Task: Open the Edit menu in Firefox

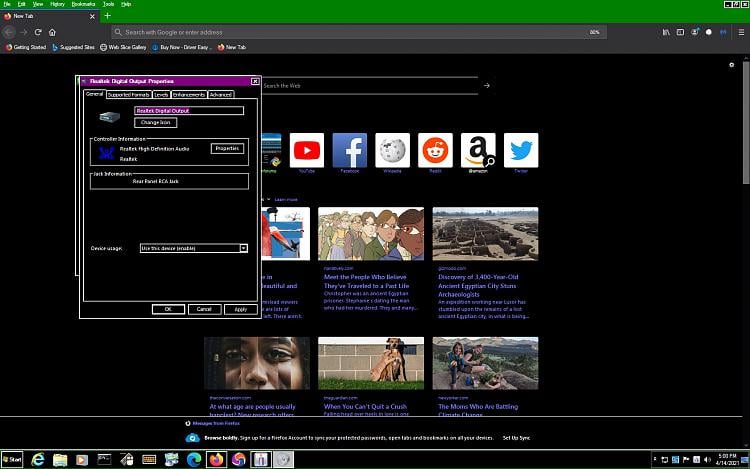Action: point(22,4)
